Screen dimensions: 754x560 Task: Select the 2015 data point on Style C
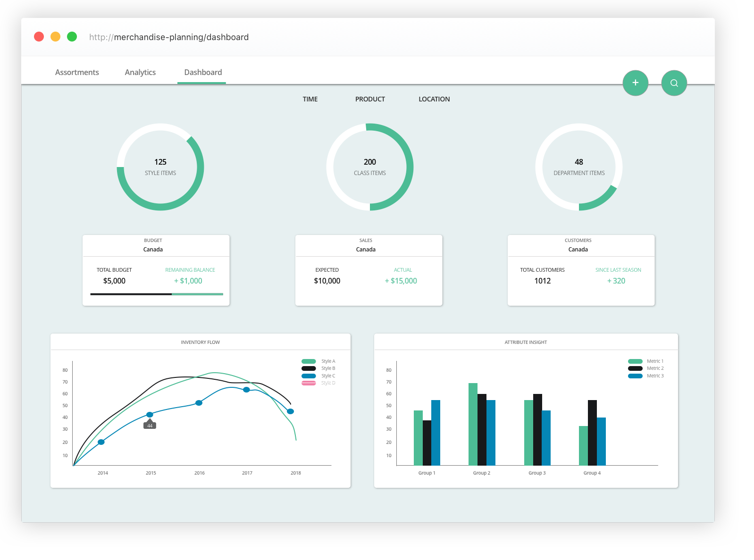click(150, 415)
